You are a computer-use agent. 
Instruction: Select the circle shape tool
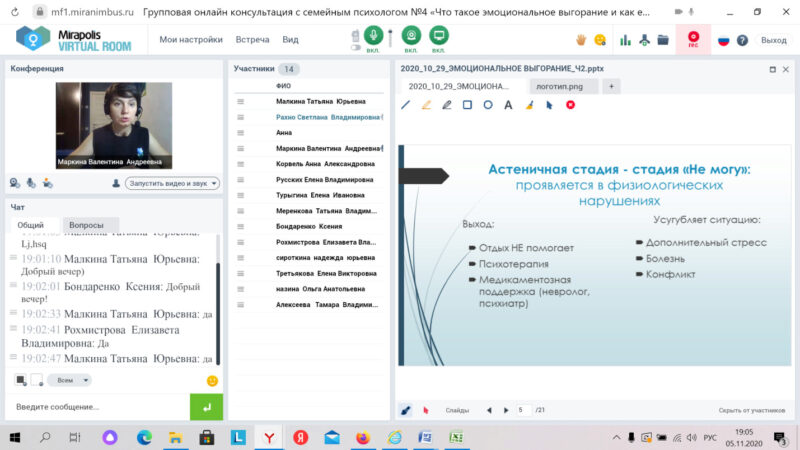click(x=488, y=105)
